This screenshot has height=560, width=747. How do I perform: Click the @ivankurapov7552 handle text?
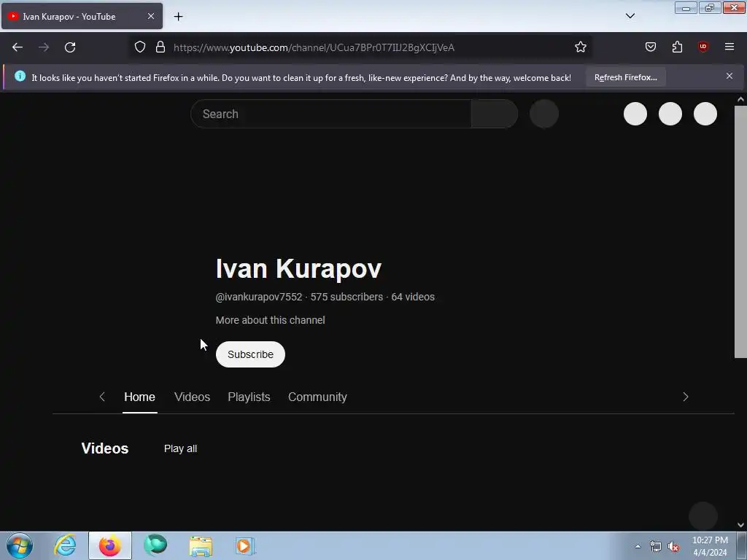pyautogui.click(x=259, y=297)
